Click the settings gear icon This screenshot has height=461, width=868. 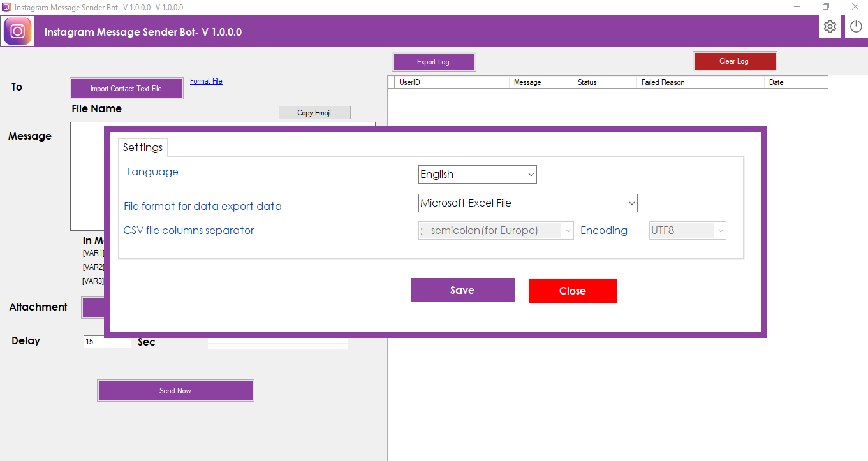pyautogui.click(x=830, y=27)
